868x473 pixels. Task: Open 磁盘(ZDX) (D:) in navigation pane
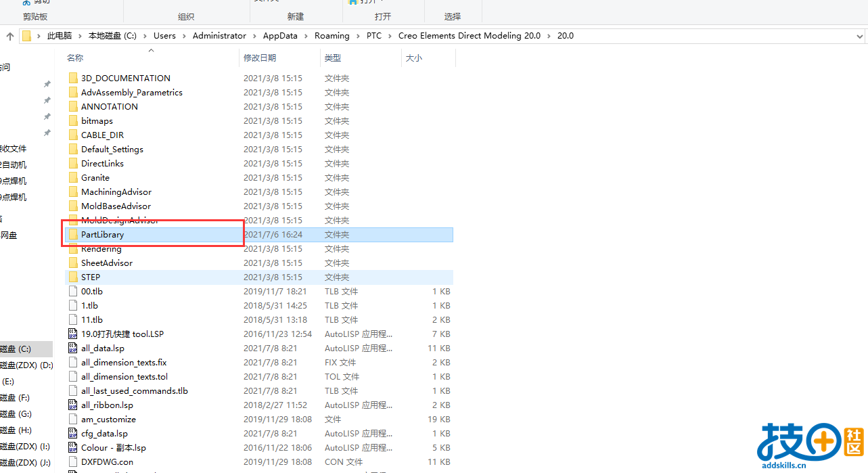26,365
